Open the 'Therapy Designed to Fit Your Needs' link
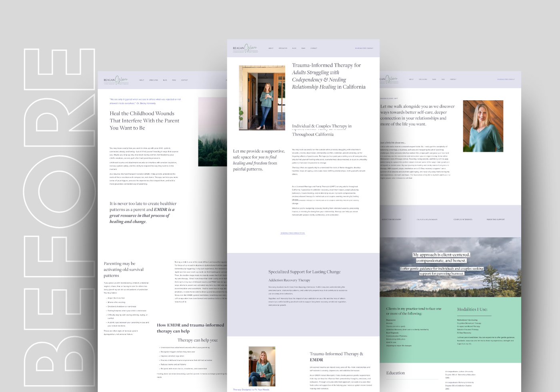 251,390
